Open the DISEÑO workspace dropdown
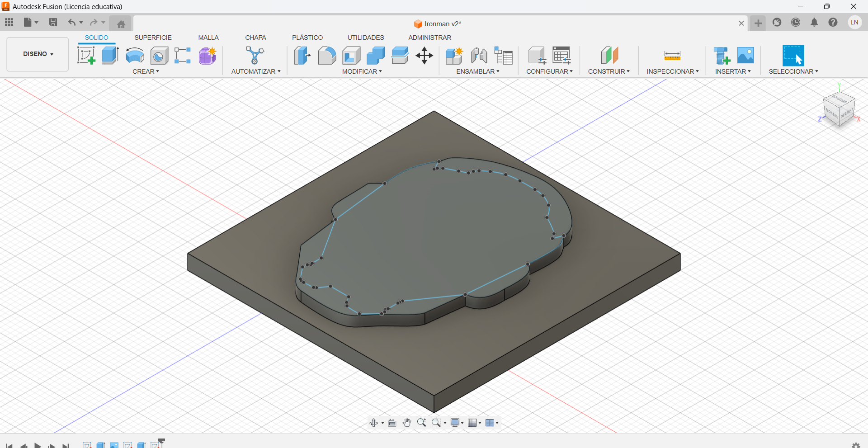Image resolution: width=868 pixels, height=448 pixels. click(x=38, y=54)
